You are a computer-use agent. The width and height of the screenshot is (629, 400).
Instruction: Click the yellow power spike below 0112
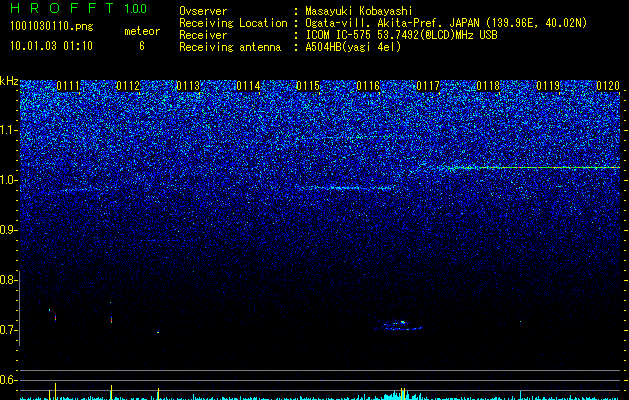(112, 392)
